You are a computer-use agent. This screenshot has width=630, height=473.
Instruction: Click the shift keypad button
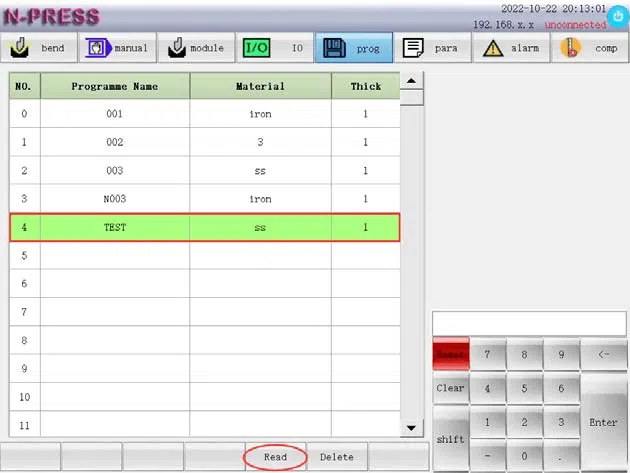450,439
